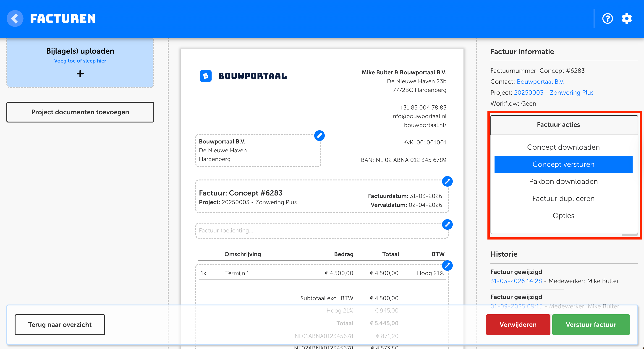This screenshot has width=644, height=349.
Task: Click the Factuurnummer Concept #6283 text
Action: (537, 71)
